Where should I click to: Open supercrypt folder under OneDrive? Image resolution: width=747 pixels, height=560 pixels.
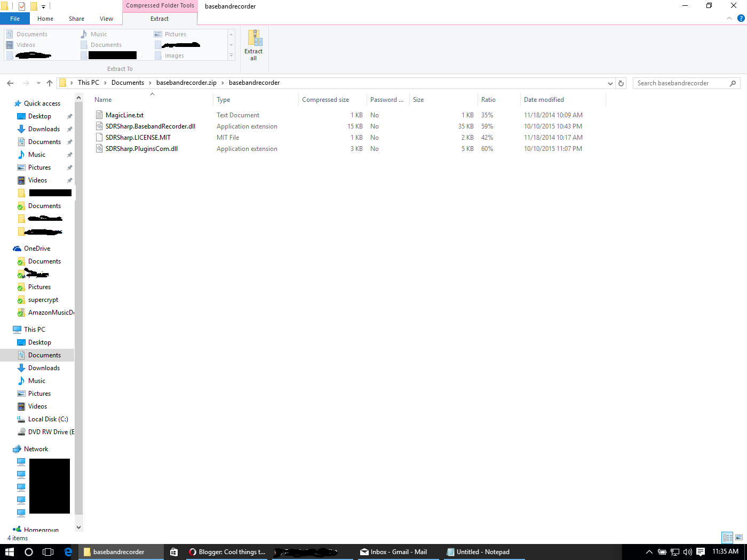pos(43,300)
